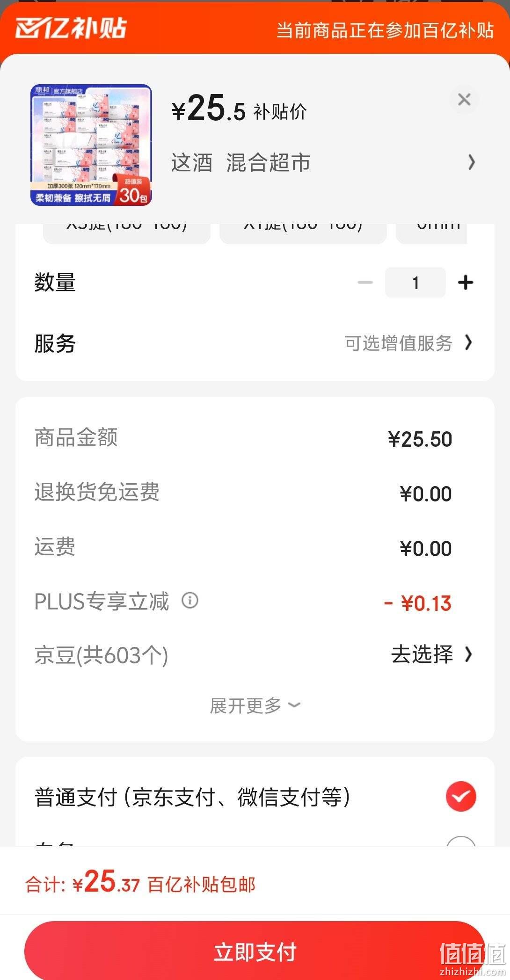The image size is (510, 980).
Task: Close the purchase popup with X icon
Action: pyautogui.click(x=464, y=99)
